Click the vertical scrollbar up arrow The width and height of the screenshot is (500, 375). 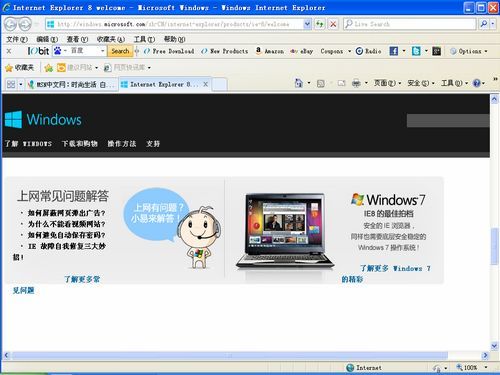494,99
